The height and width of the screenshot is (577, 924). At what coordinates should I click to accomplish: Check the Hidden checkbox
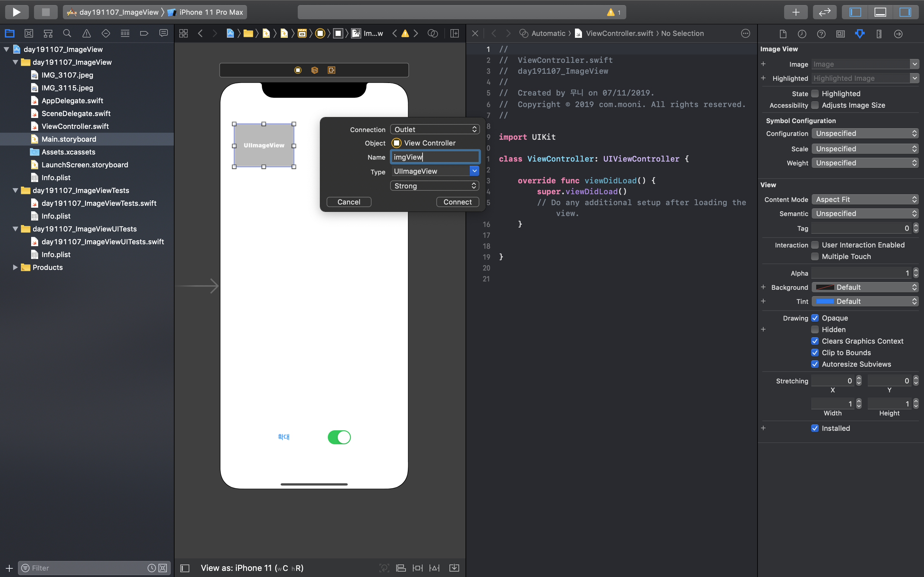815,330
